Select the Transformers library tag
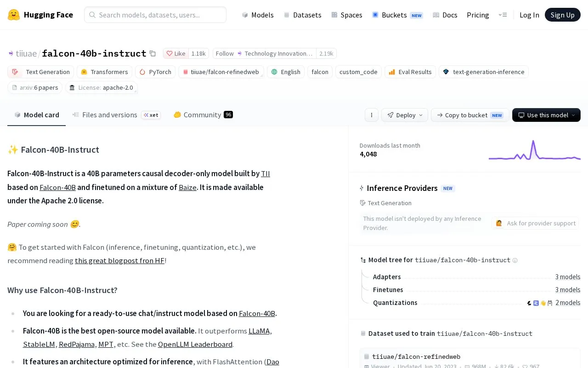This screenshot has width=588, height=368. coord(104,72)
